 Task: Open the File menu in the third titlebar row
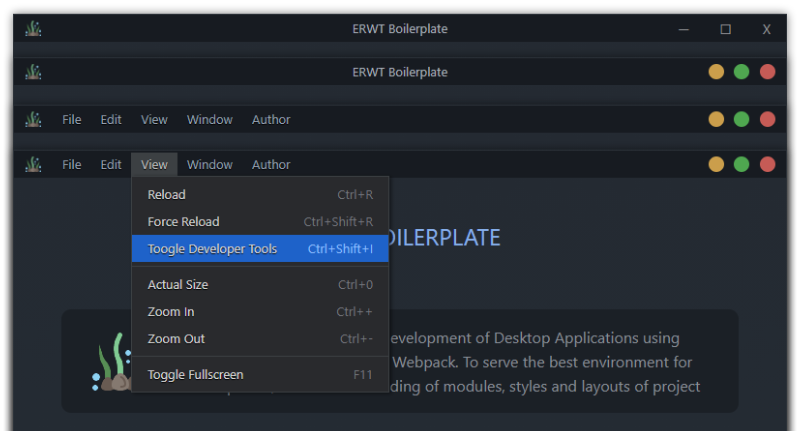pyautogui.click(x=72, y=120)
